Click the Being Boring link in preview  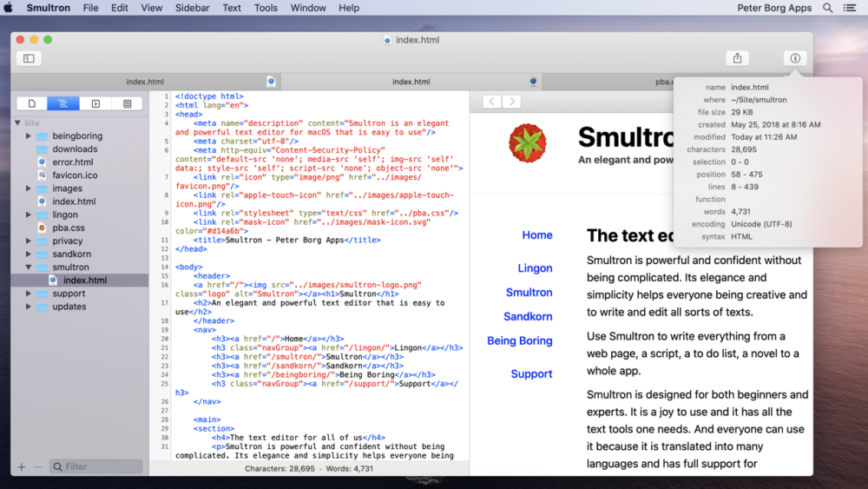(x=519, y=340)
